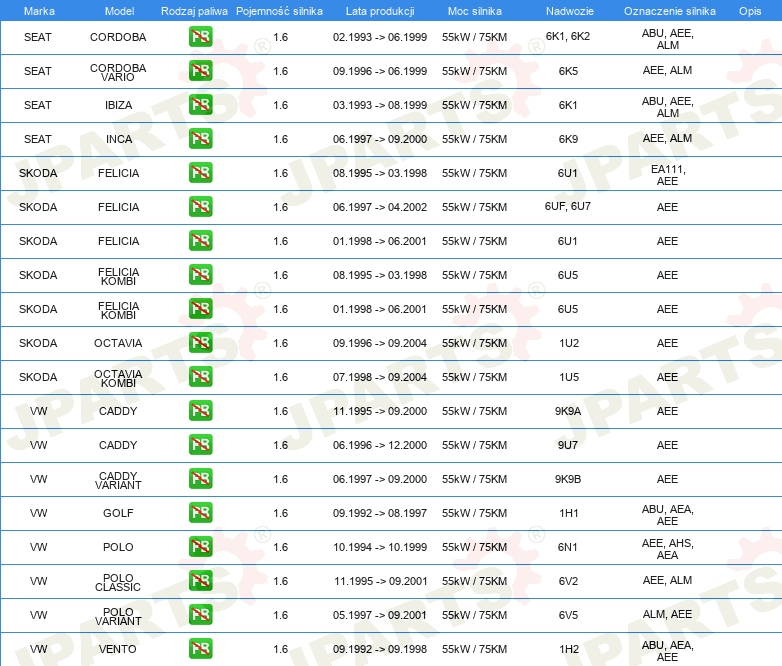Click fuel icon in the VW POLO CLASSIC row
Image resolution: width=782 pixels, height=666 pixels.
tap(200, 581)
